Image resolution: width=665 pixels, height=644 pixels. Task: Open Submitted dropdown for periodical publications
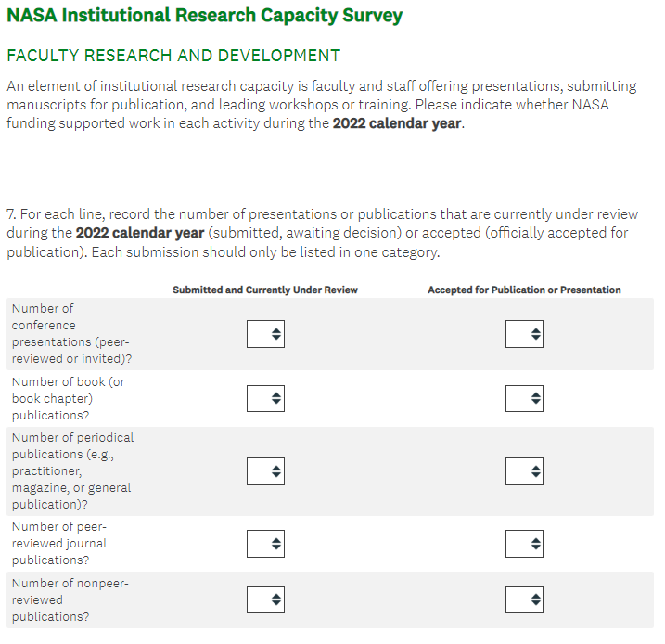tap(265, 471)
